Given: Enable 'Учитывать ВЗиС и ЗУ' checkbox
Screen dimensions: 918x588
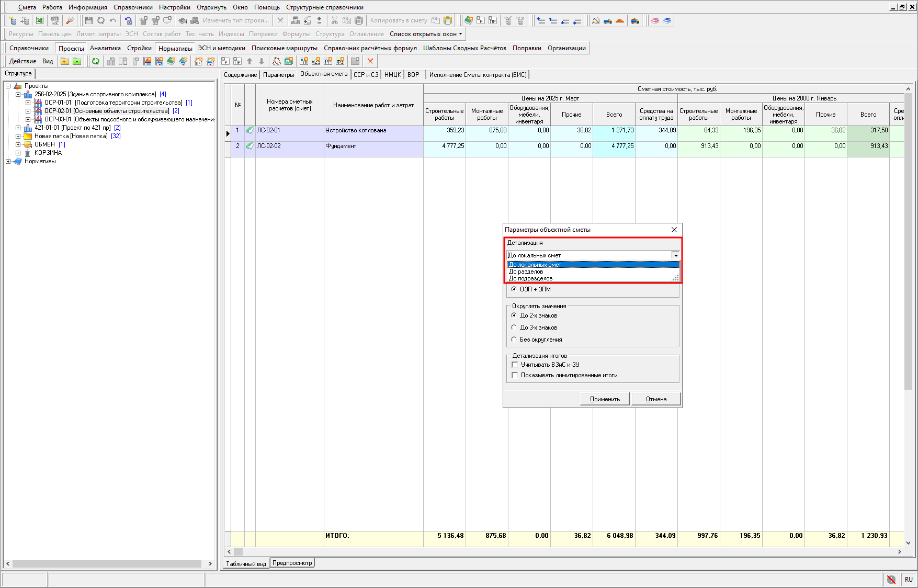Looking at the screenshot, I should [x=515, y=365].
